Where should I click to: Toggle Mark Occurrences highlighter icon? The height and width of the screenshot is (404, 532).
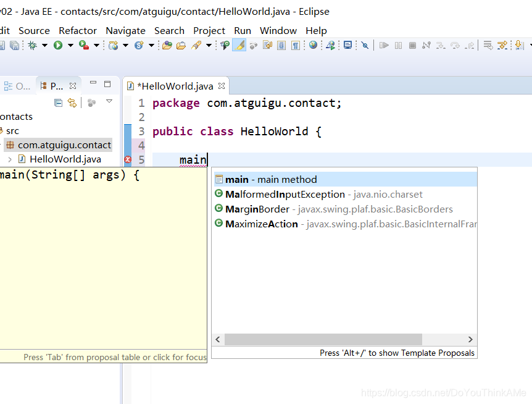pos(239,45)
